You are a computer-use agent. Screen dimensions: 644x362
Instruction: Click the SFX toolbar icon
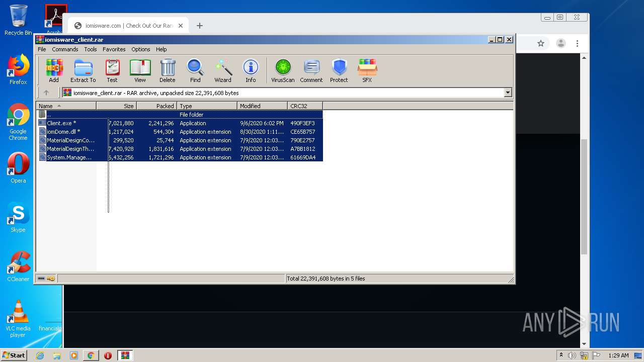pyautogui.click(x=367, y=70)
